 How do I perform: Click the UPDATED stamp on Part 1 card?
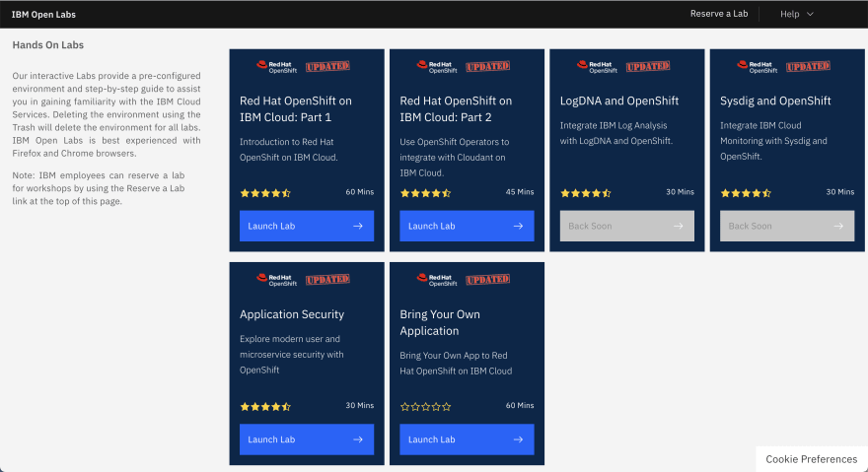(327, 66)
